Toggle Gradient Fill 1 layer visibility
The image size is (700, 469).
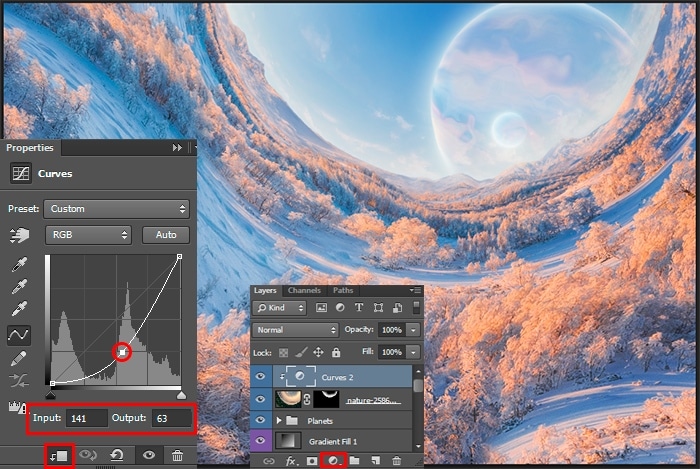point(261,441)
